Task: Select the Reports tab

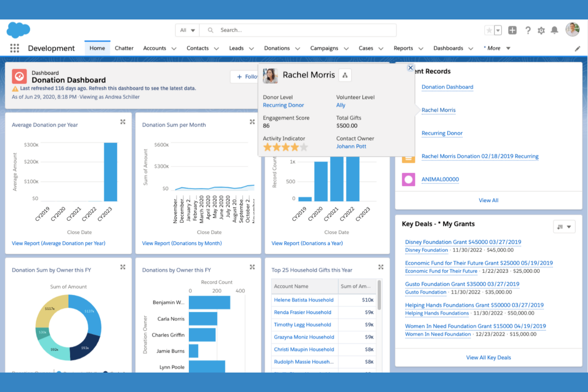Action: point(403,48)
